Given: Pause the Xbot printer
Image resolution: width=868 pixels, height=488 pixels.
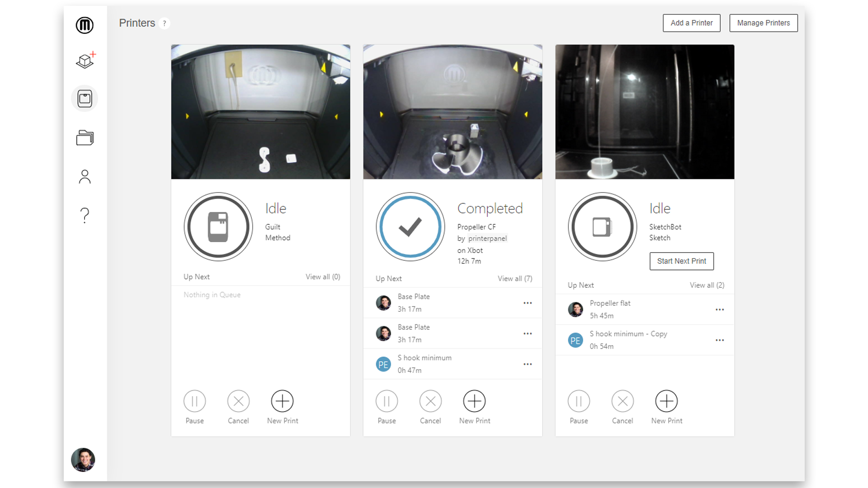Looking at the screenshot, I should (387, 401).
